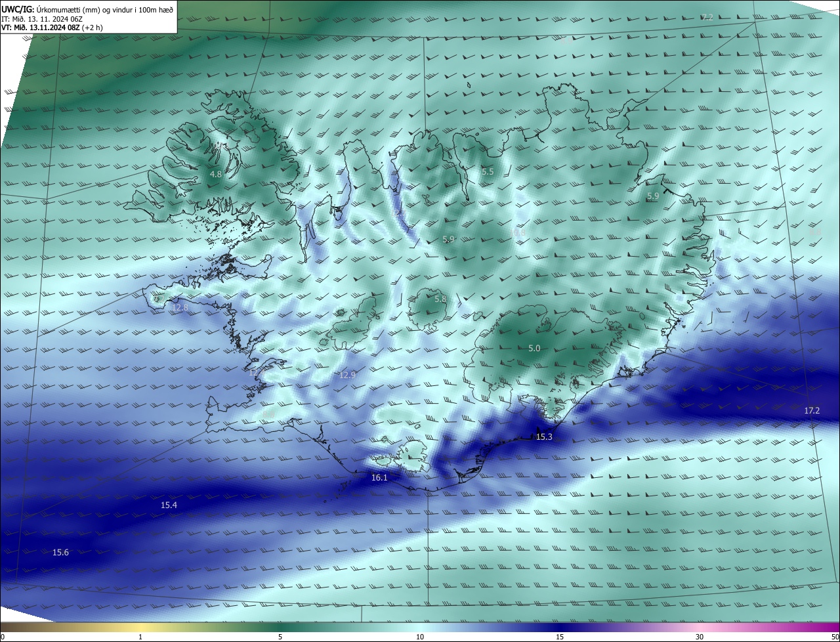Click the 15.6 value label over the ocean
The width and height of the screenshot is (840, 642).
click(60, 553)
